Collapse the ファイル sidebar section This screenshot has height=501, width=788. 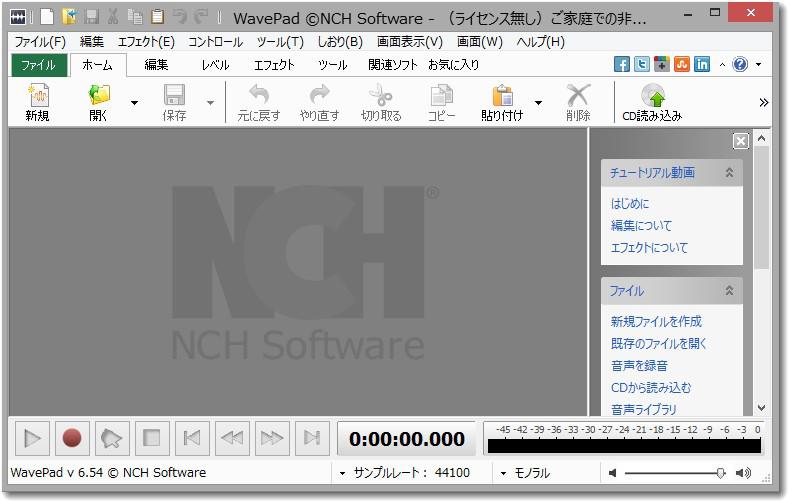click(729, 290)
